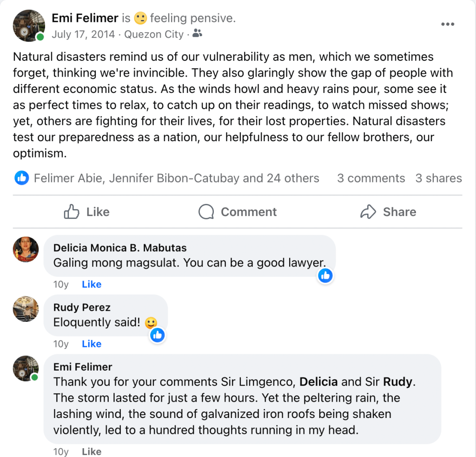Click the audience privacy friends icon

198,34
